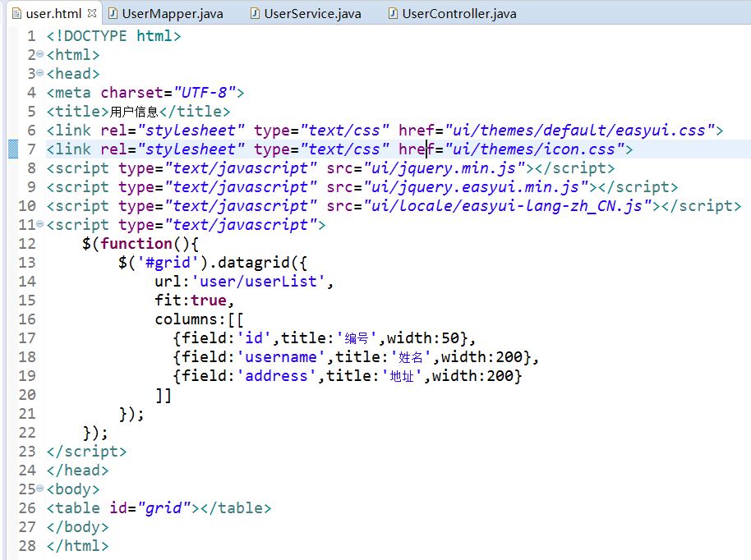Image resolution: width=751 pixels, height=560 pixels.
Task: Click line number 14 in the gutter
Action: [x=27, y=282]
